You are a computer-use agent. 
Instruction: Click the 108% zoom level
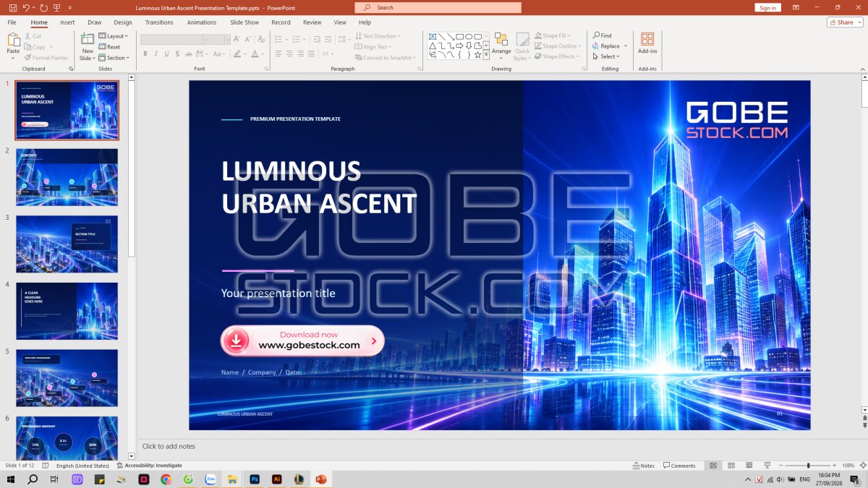pyautogui.click(x=848, y=466)
